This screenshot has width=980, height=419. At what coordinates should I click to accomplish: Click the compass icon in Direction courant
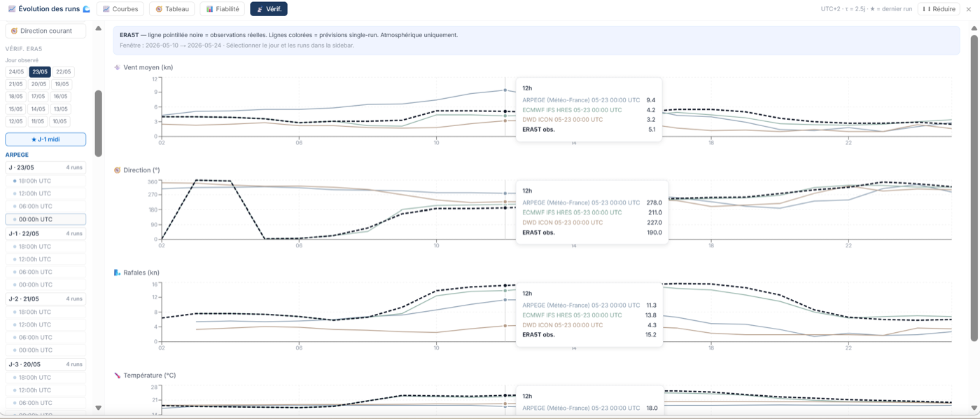tap(14, 31)
